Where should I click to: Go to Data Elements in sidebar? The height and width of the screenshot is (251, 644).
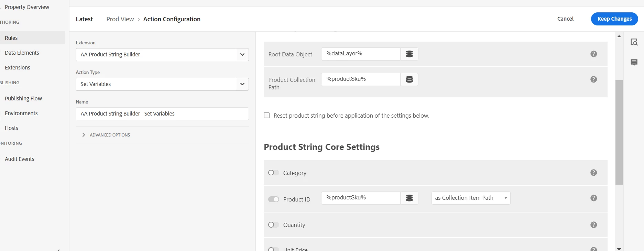click(22, 53)
